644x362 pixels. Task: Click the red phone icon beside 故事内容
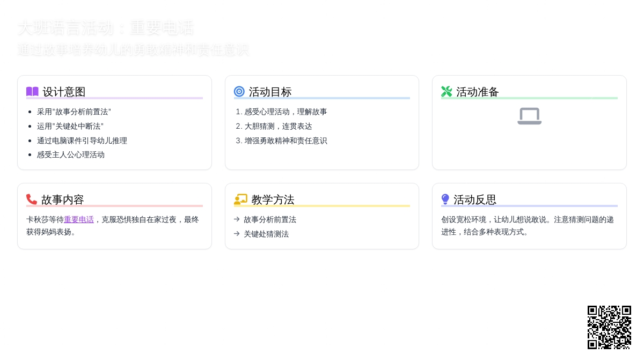[32, 200]
